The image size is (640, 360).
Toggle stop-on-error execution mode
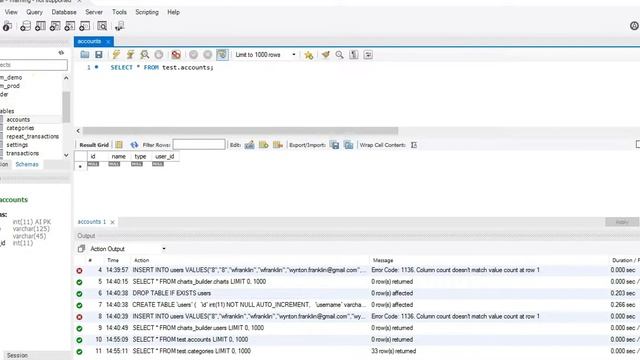pyautogui.click(x=176, y=55)
